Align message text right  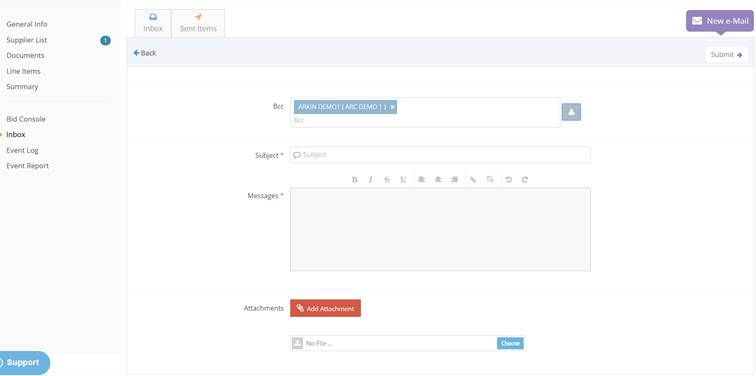(454, 179)
